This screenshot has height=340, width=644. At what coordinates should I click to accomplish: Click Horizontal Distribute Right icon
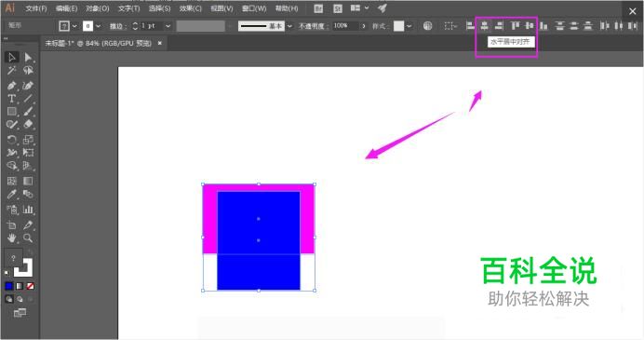[633, 26]
